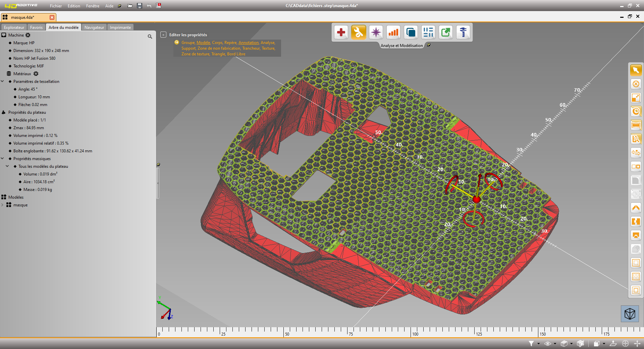This screenshot has width=644, height=349.
Task: Select the arrow selection tool in right sidebar
Action: point(636,70)
